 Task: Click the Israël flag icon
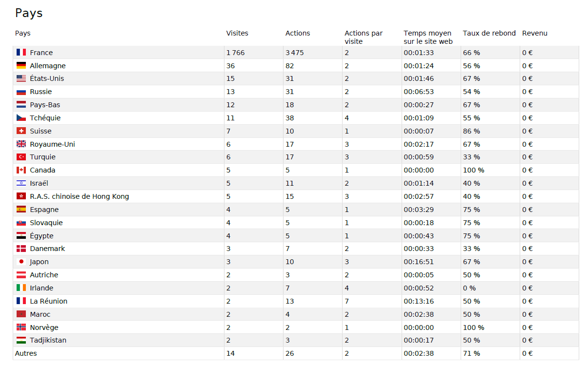pos(21,184)
